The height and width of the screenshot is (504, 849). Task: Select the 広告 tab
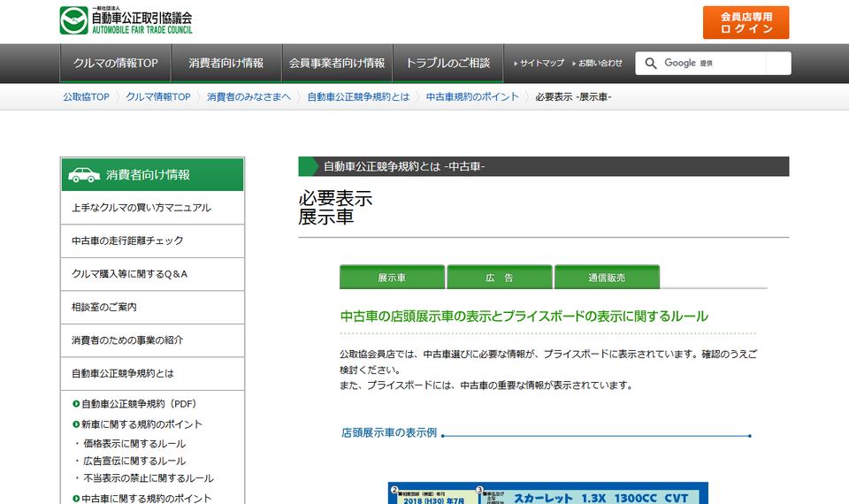pyautogui.click(x=499, y=277)
